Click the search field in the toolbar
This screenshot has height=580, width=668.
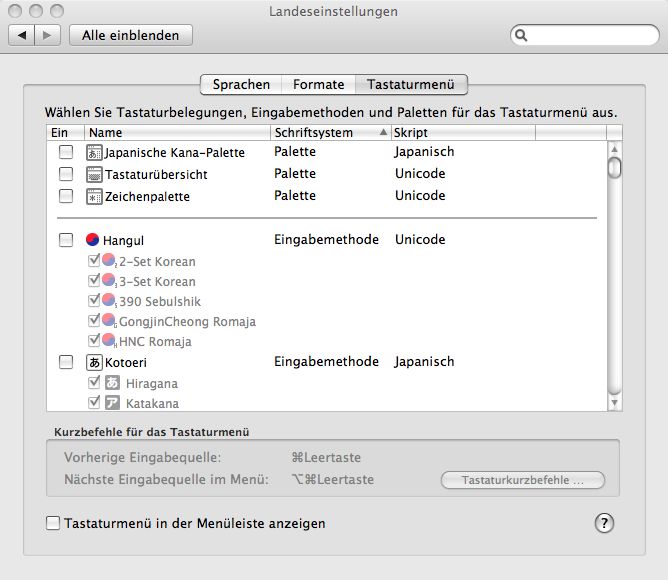[x=585, y=35]
